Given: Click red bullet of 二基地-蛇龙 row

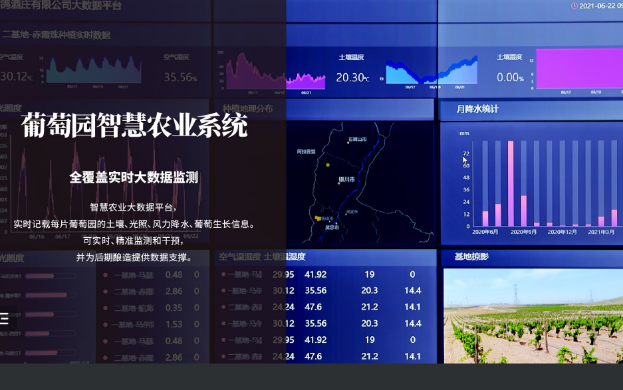Looking at the screenshot, I should (x=105, y=308).
